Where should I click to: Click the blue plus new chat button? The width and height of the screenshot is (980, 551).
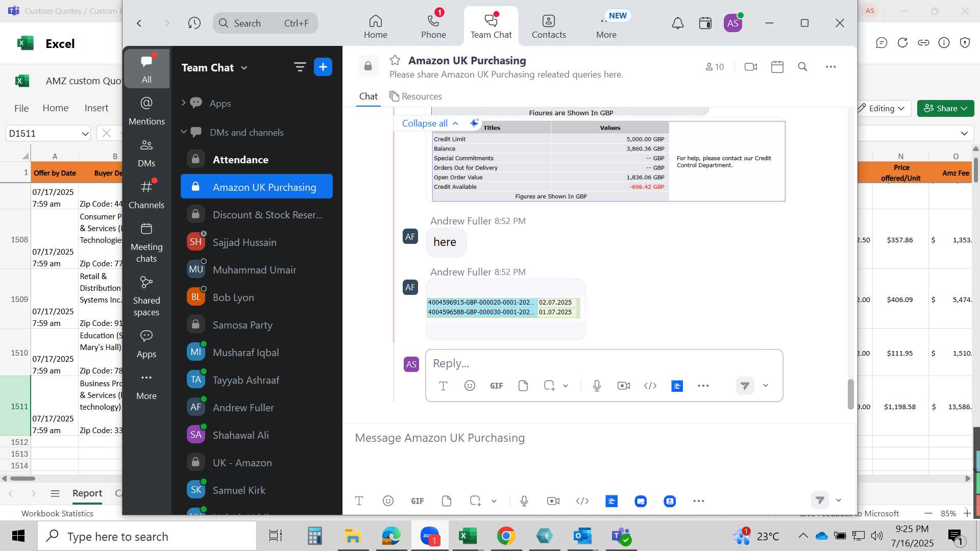pos(323,67)
